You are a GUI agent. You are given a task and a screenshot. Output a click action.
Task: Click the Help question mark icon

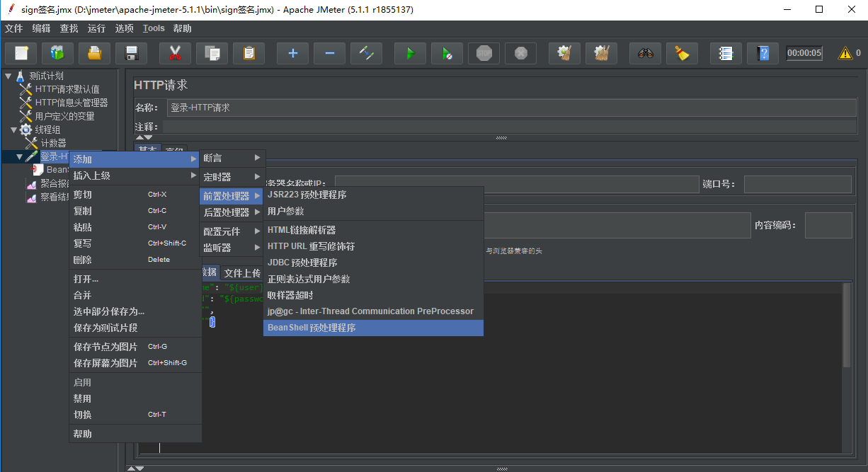click(763, 53)
